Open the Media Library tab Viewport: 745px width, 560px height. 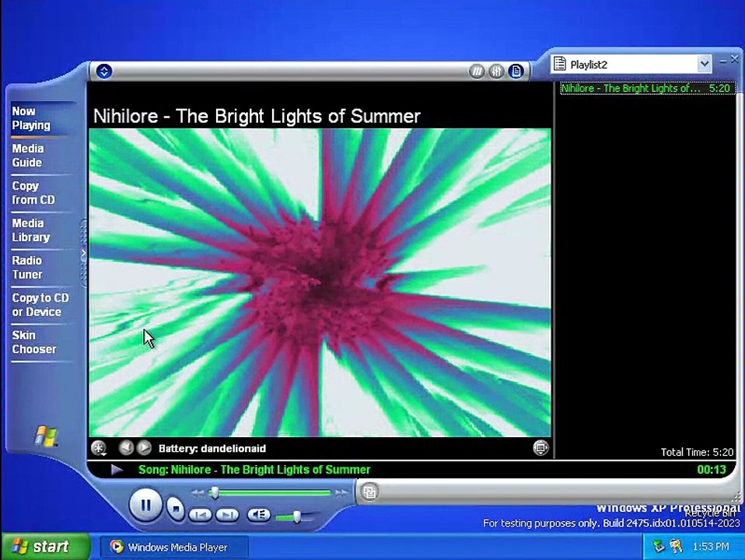click(x=31, y=230)
